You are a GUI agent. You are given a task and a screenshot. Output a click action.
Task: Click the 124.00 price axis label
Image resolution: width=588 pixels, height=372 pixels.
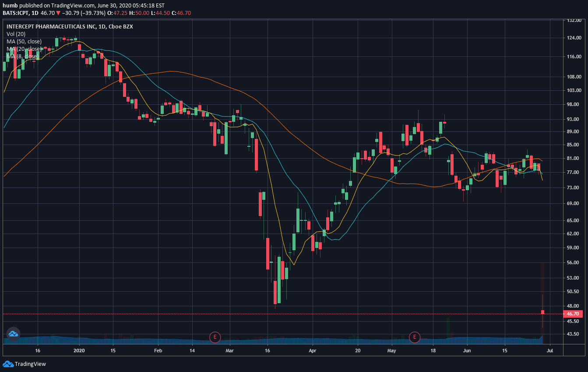coord(574,38)
